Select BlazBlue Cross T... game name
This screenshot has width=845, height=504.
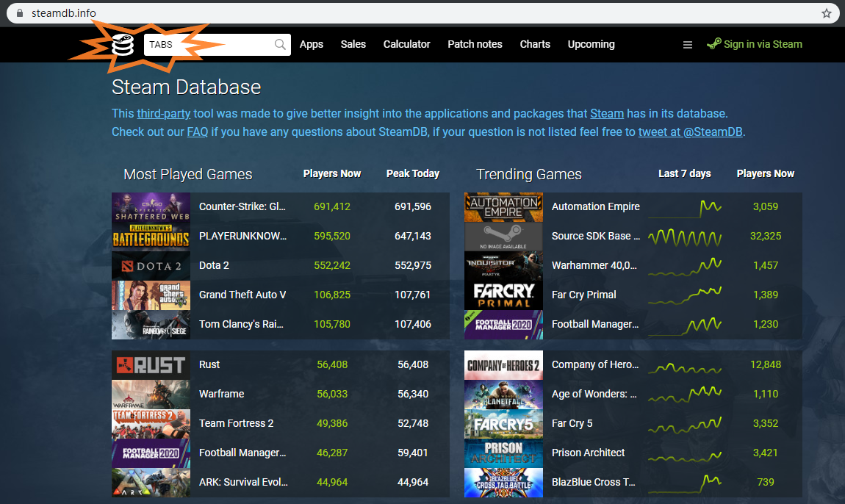pos(593,482)
